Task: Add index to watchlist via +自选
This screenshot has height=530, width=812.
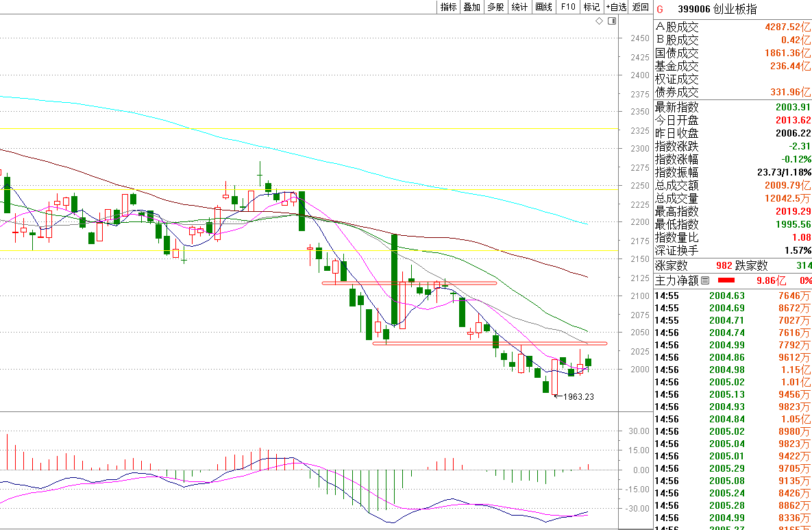Action: (616, 7)
